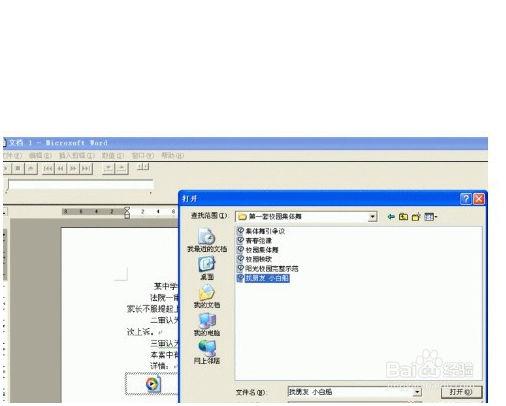Open the Views menu dropdown

[x=431, y=217]
